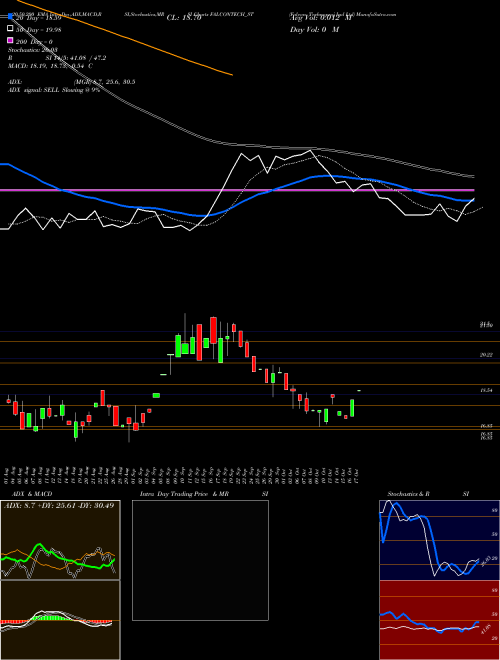Open the red RSI chart panel
This screenshot has height=660, width=500.
[439, 620]
